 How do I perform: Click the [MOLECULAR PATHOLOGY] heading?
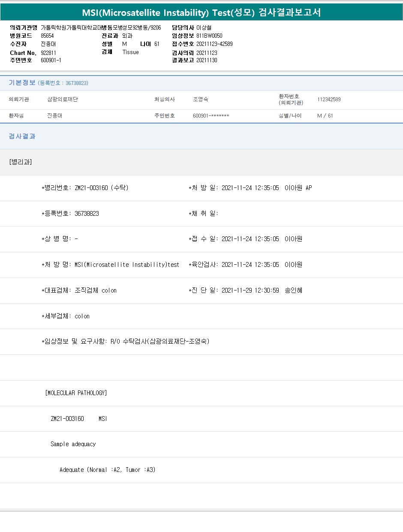pos(76,393)
